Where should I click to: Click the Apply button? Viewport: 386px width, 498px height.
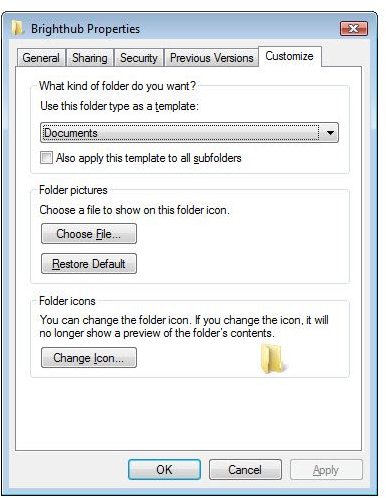[x=326, y=470]
